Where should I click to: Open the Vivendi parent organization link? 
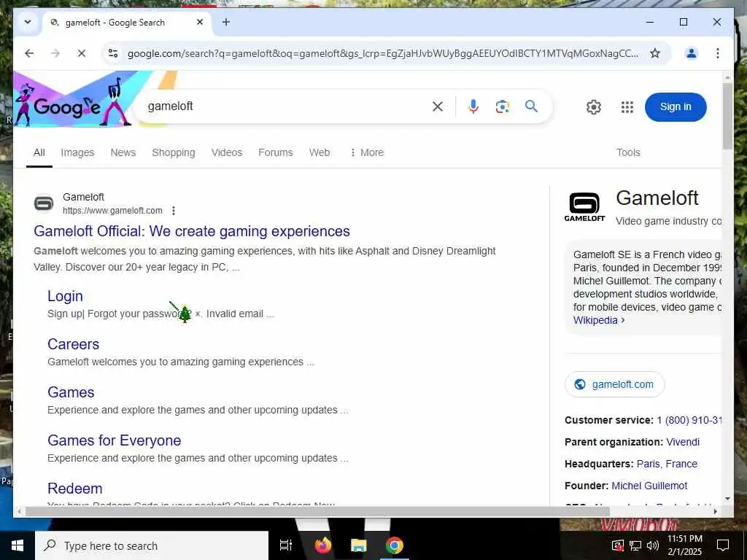(683, 442)
